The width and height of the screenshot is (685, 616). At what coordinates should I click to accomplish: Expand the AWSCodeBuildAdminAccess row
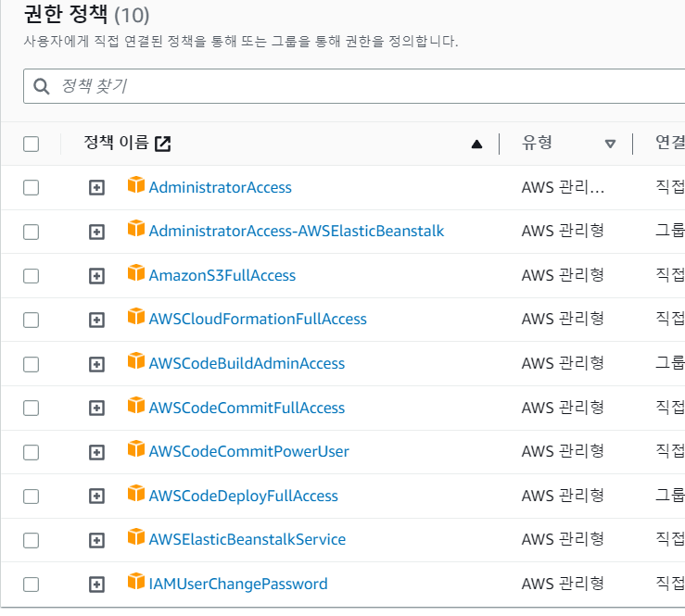(96, 364)
